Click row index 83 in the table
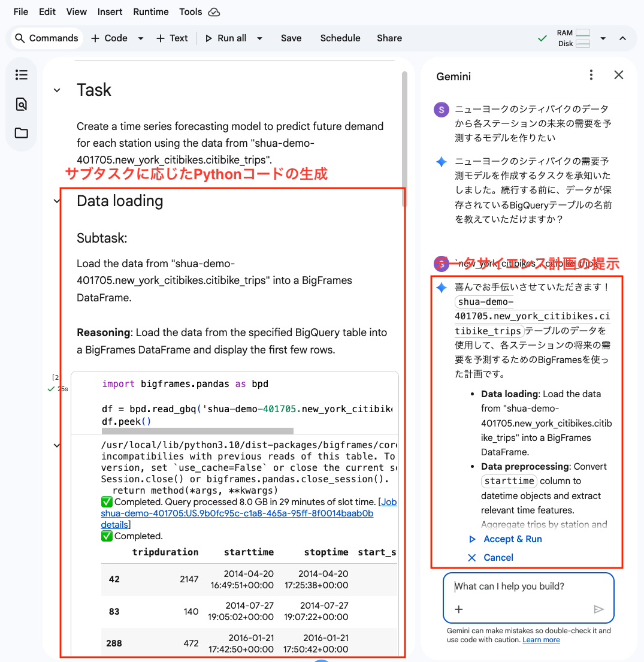 click(x=114, y=611)
